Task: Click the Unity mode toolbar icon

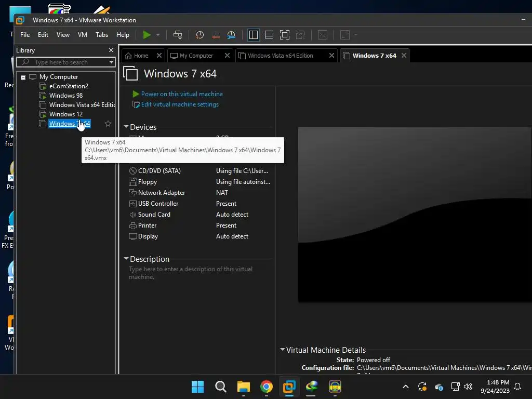Action: click(x=300, y=35)
